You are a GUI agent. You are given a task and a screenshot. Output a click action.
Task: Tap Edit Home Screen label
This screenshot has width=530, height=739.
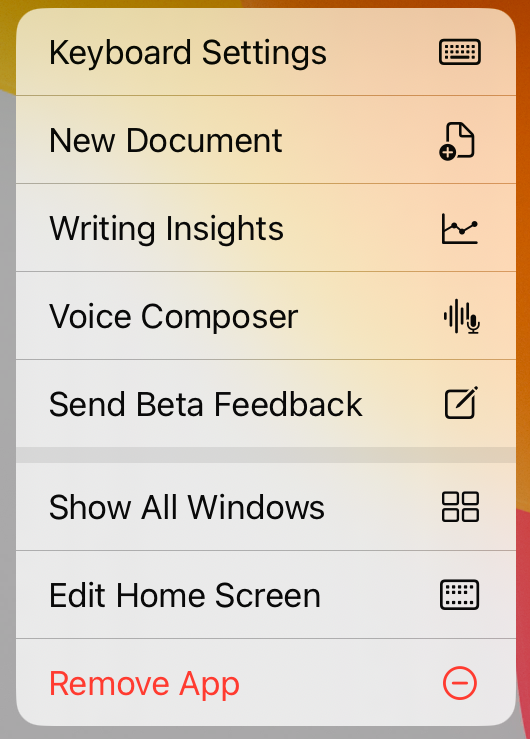[185, 595]
